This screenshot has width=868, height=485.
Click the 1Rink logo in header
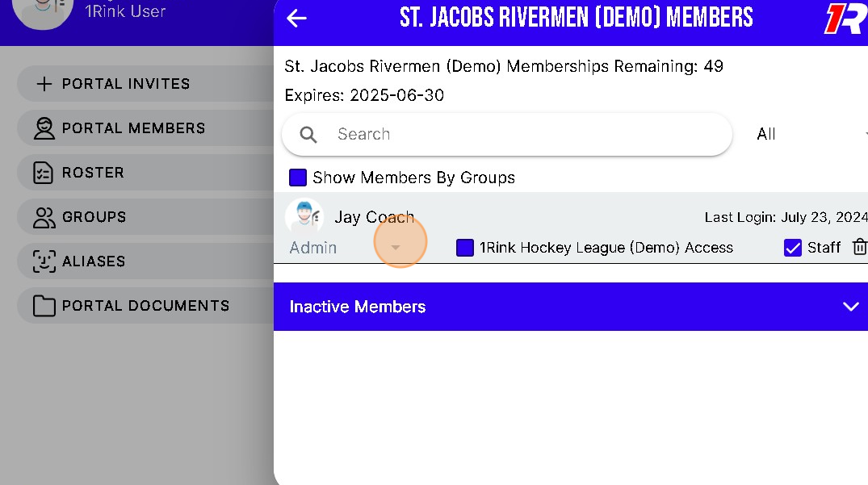click(846, 19)
